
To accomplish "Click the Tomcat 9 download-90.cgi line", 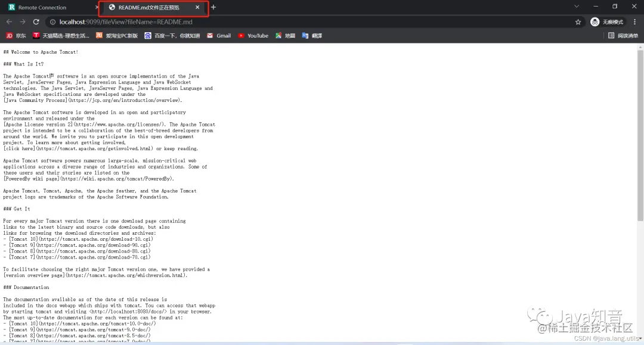I will point(77,245).
